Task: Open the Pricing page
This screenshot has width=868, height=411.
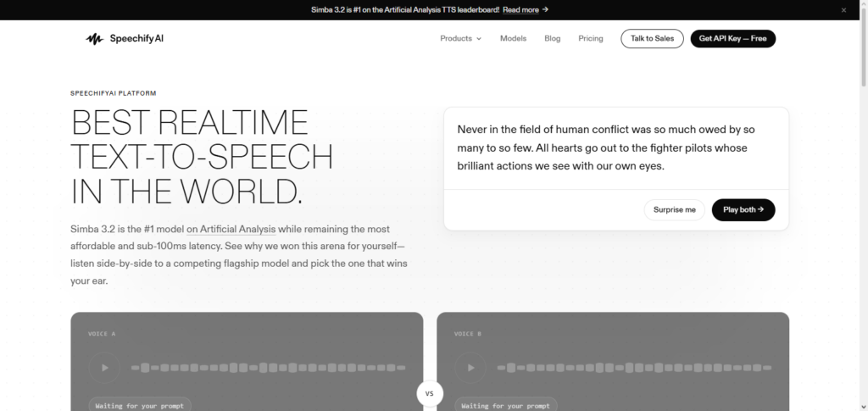Action: (x=591, y=39)
